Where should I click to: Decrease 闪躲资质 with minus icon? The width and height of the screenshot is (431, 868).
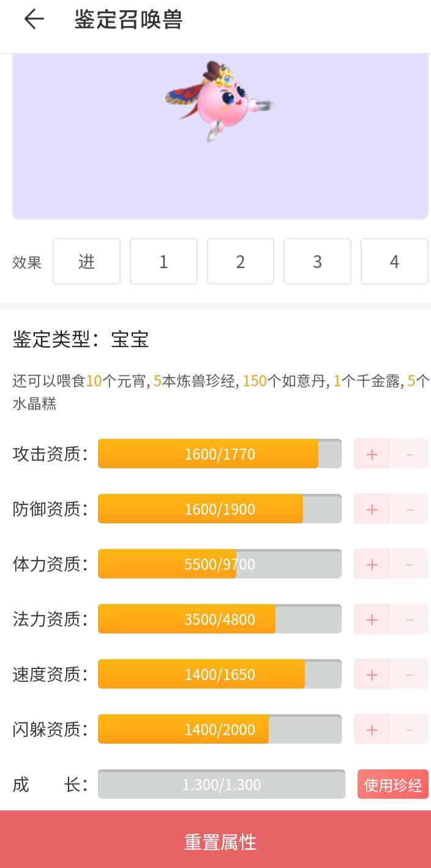[410, 730]
